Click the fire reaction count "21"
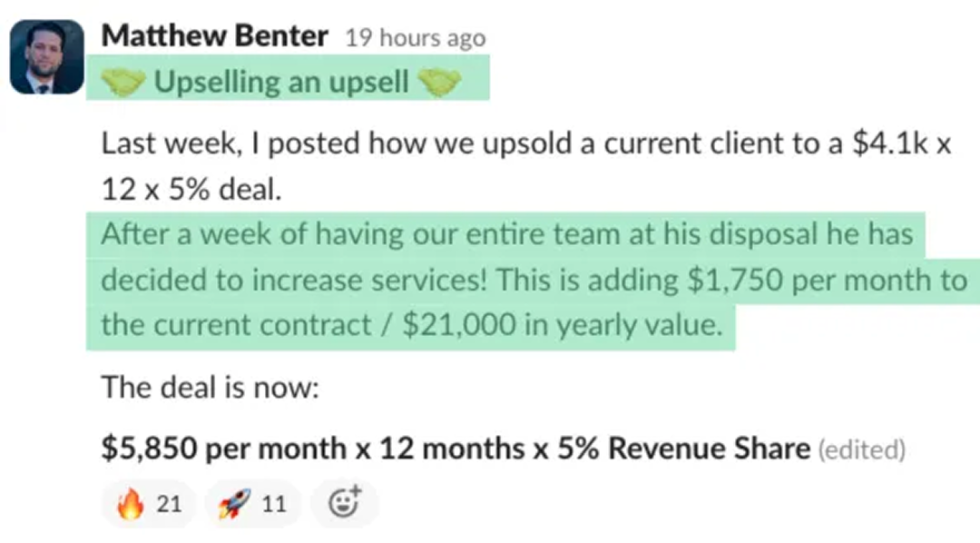 [169, 504]
